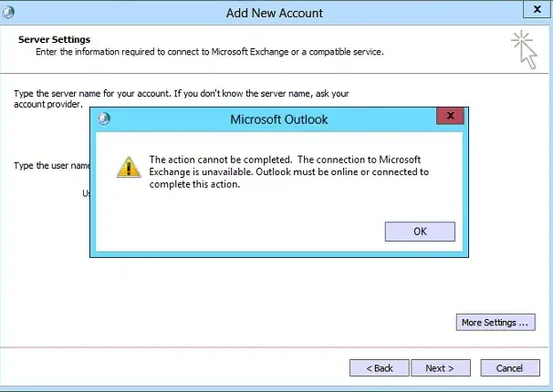Viewport: 553px width, 392px height.
Task: Click the "Type the server name" instruction text
Action: tap(182, 99)
